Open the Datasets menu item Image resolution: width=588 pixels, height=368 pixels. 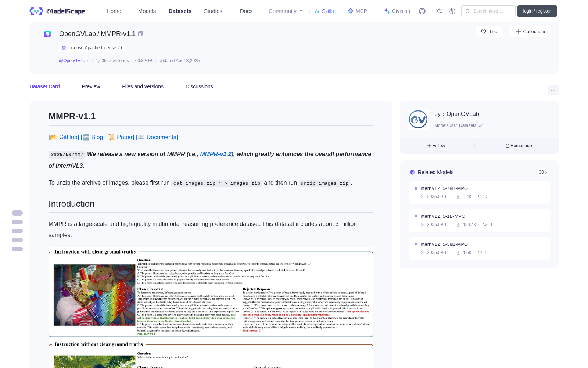point(180,11)
